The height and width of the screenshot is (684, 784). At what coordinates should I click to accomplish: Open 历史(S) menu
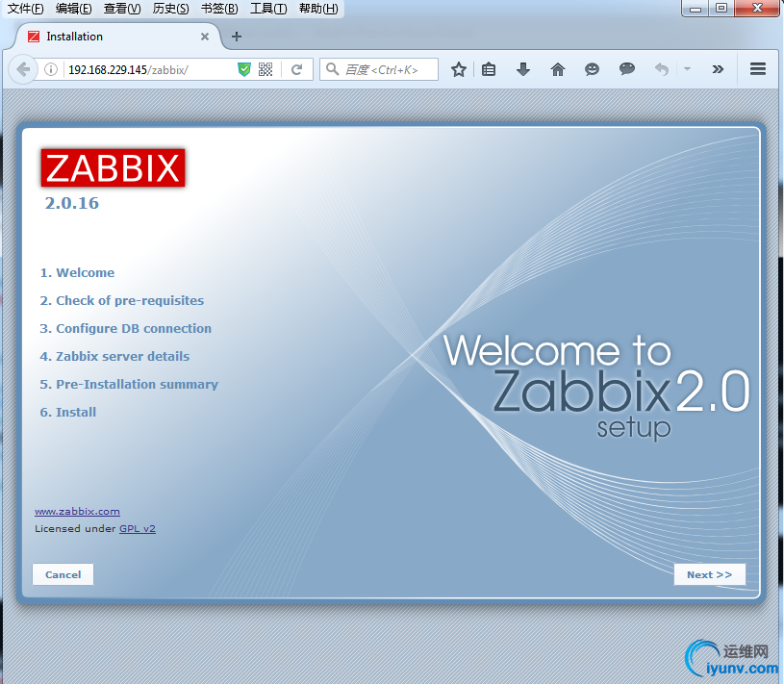[x=170, y=9]
